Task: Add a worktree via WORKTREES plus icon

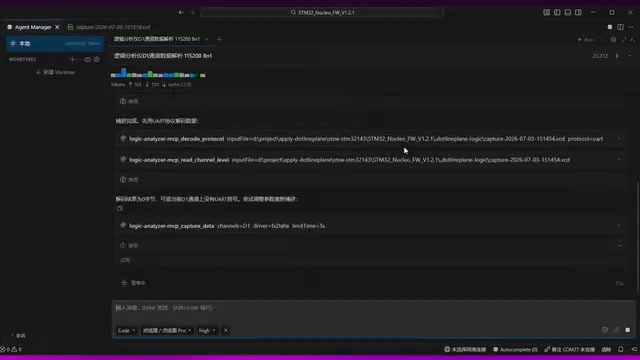Action: point(72,60)
